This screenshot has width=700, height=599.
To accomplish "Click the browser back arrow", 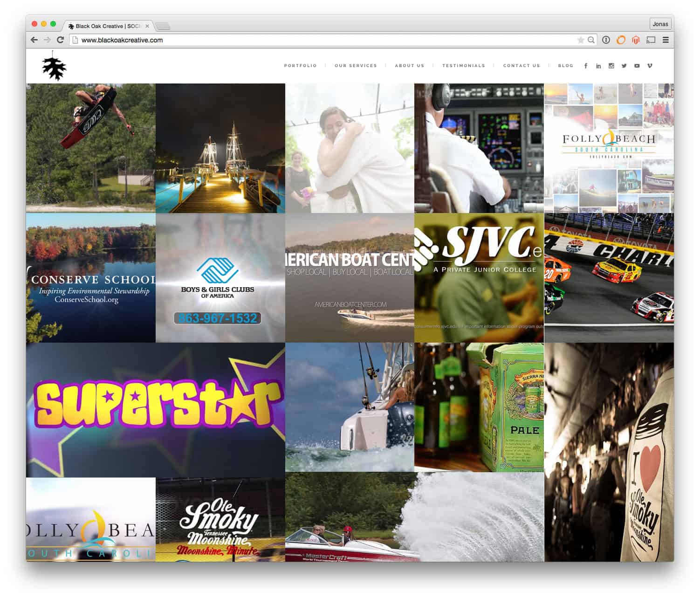I will tap(34, 40).
